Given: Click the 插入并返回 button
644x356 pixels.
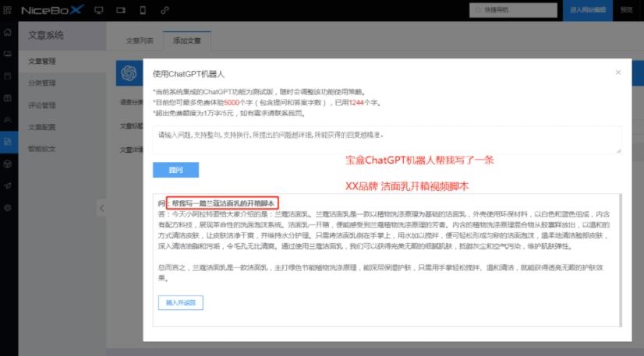Looking at the screenshot, I should (181, 303).
